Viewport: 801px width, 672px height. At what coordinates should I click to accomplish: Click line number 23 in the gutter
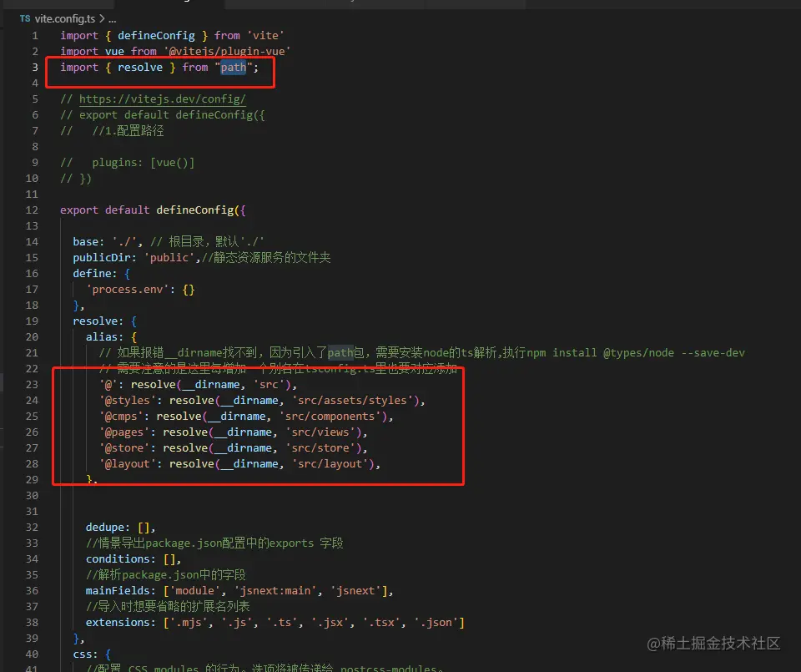click(x=32, y=384)
